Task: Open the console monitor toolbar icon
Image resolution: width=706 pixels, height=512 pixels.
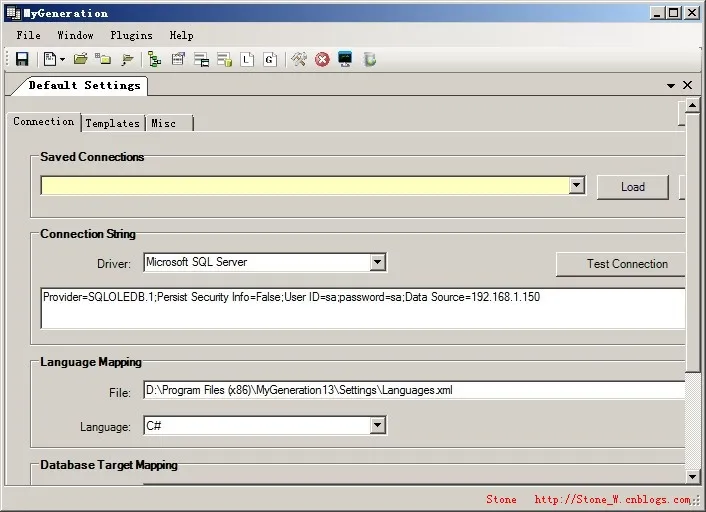Action: coord(345,59)
